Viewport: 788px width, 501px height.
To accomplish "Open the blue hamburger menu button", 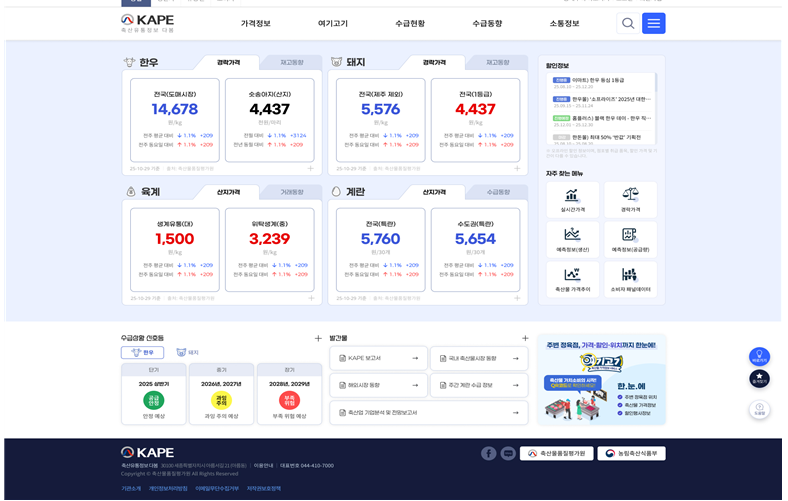I will pos(654,23).
